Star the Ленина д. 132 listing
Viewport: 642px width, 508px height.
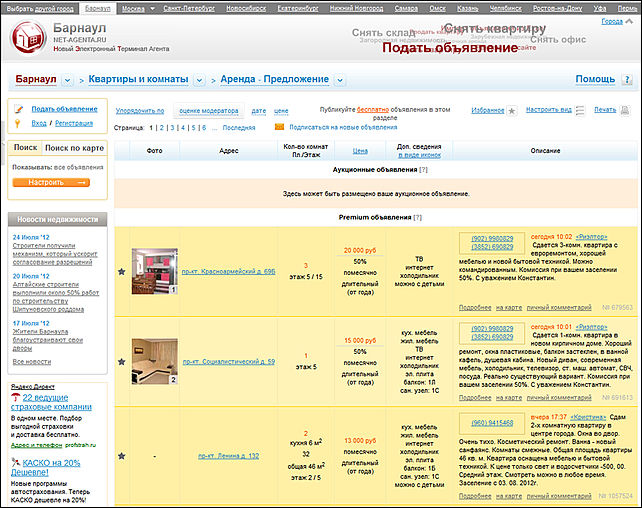tap(122, 456)
